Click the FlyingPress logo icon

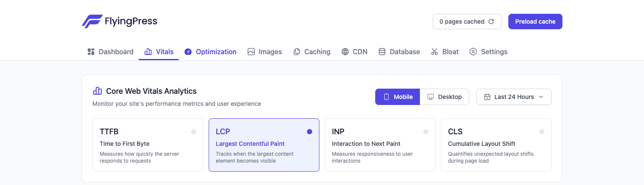coord(92,22)
